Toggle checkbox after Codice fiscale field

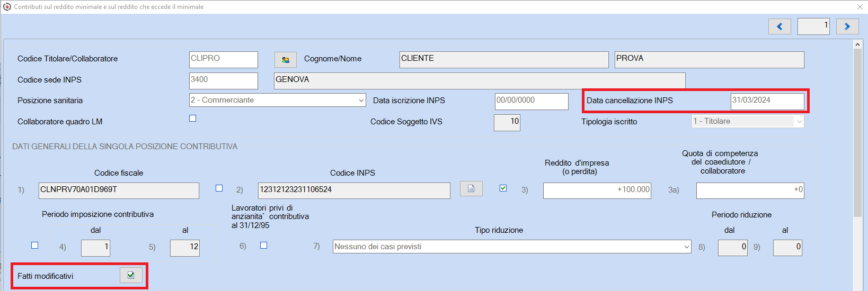tap(219, 188)
